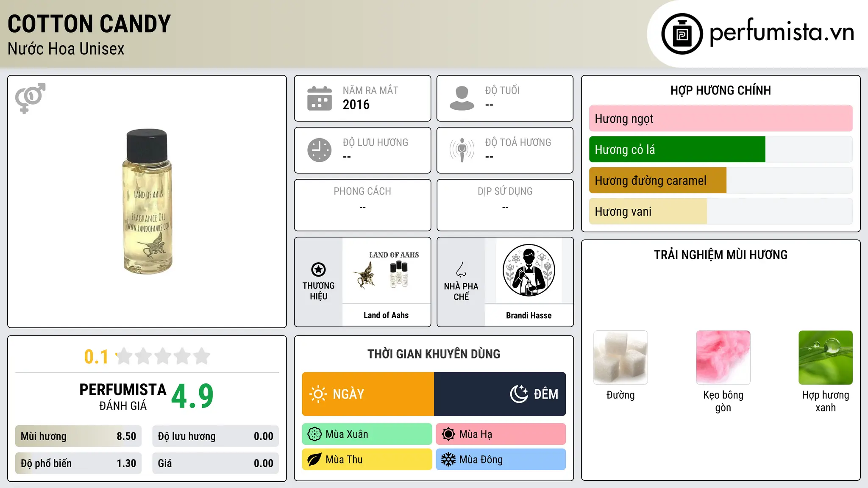Click the nose icon above Nhà pha chế

coord(461,269)
